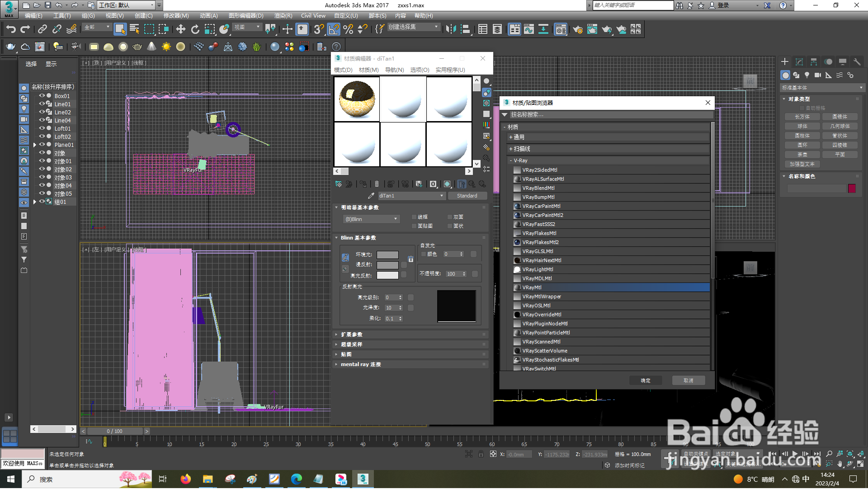Open Firefox from the taskbar
The width and height of the screenshot is (868, 489).
[185, 479]
